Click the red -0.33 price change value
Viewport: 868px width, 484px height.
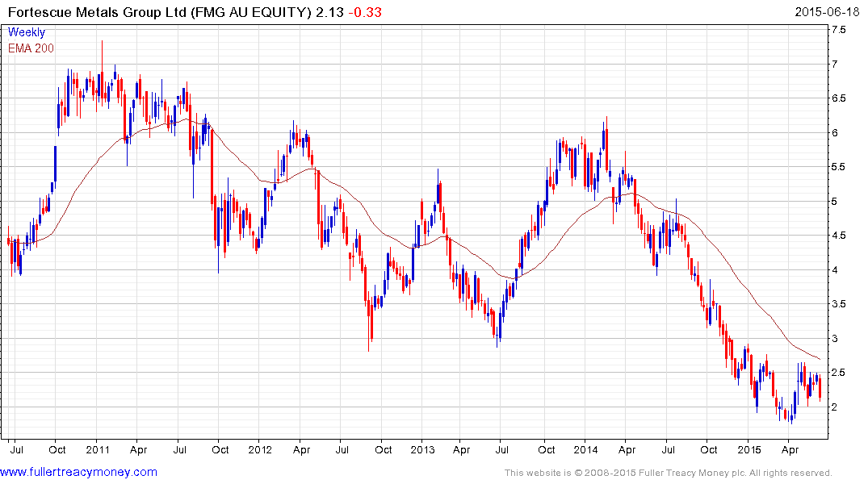pos(365,12)
